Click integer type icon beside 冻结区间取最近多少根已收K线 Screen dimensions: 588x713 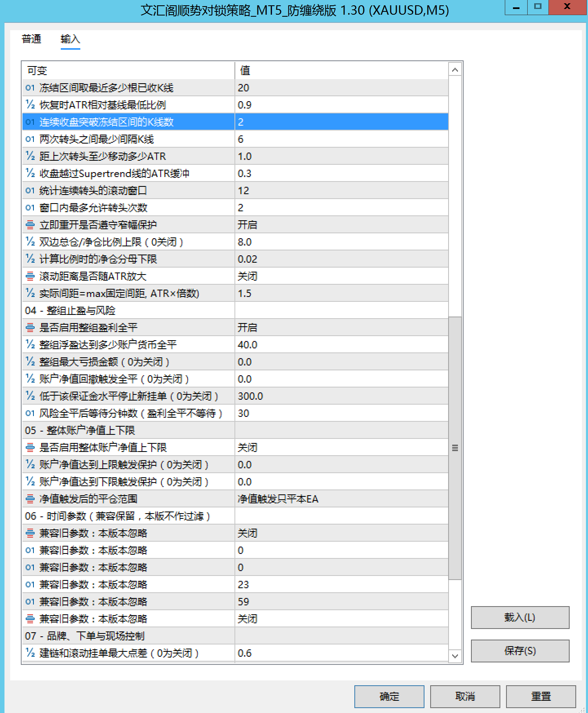30,88
